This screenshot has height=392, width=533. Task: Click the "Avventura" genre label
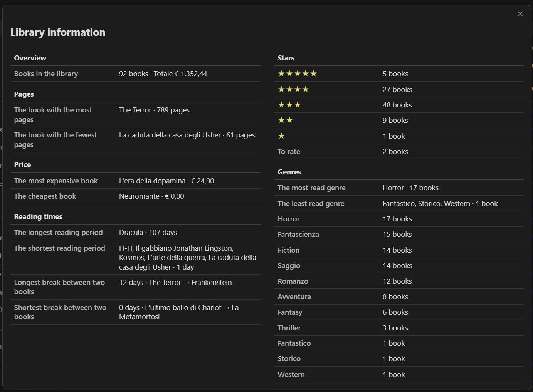[x=294, y=297]
